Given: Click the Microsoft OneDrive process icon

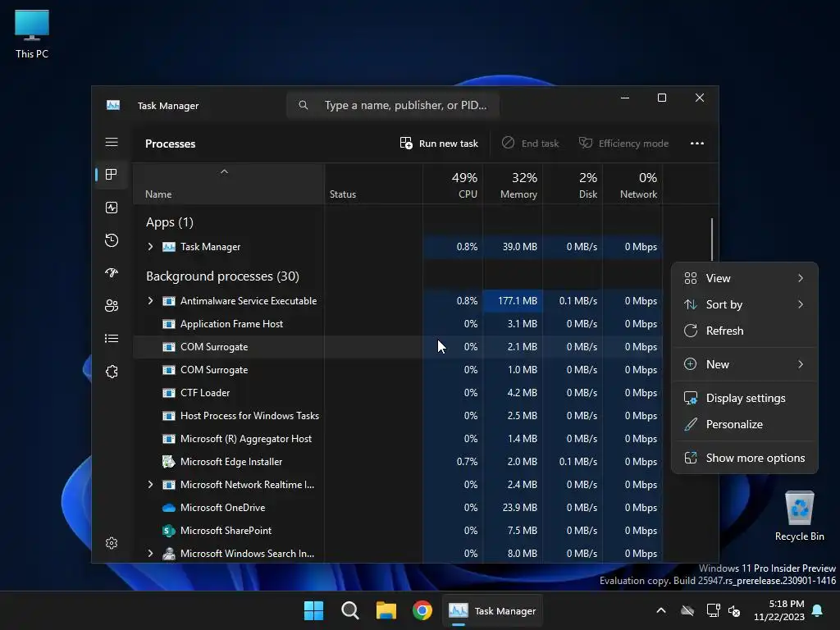Looking at the screenshot, I should pyautogui.click(x=169, y=507).
